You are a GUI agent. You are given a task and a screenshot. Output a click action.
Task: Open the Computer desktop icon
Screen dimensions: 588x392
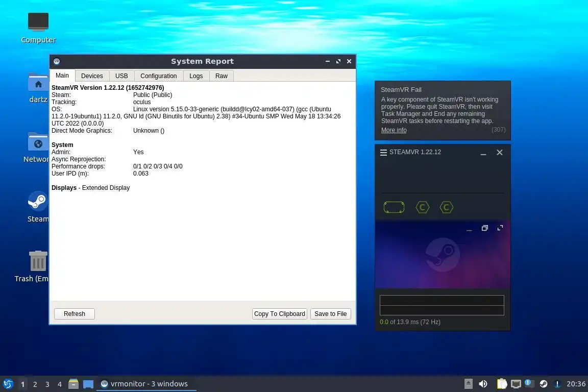click(x=38, y=28)
